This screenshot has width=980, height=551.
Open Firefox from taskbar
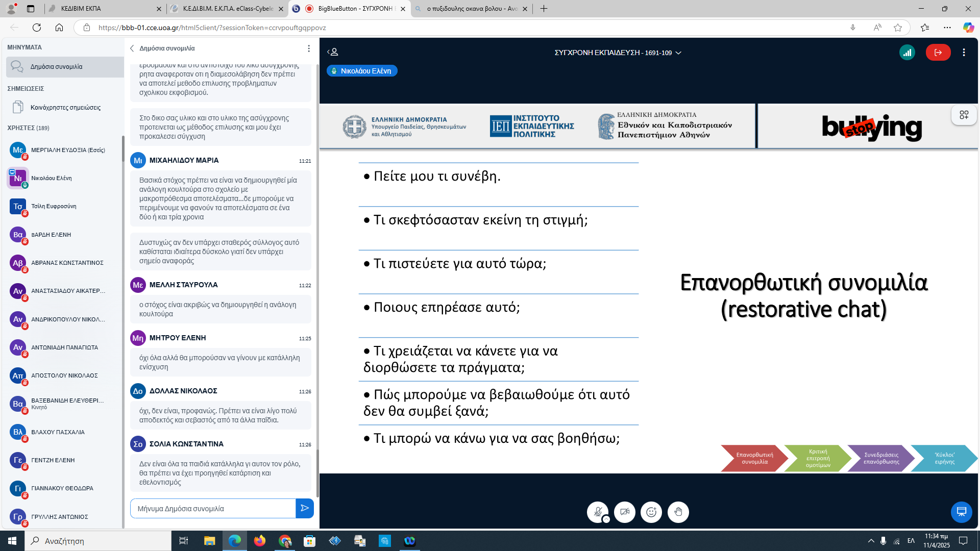point(259,541)
